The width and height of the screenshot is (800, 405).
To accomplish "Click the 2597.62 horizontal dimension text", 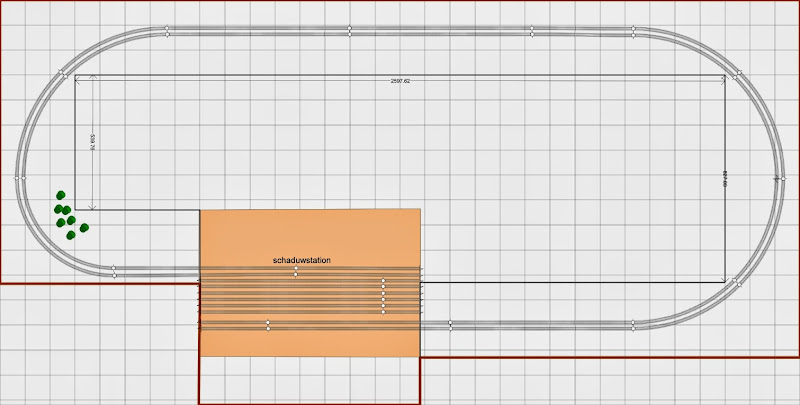I will point(401,81).
